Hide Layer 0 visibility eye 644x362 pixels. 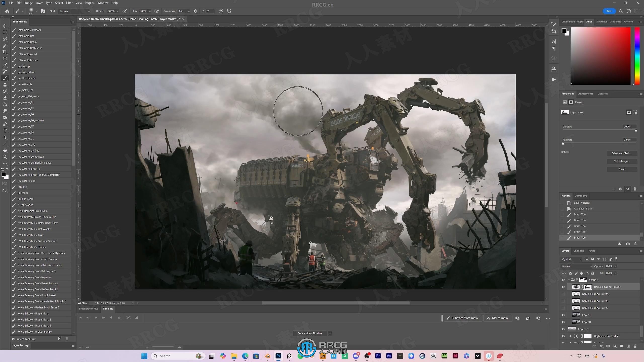tap(563, 322)
